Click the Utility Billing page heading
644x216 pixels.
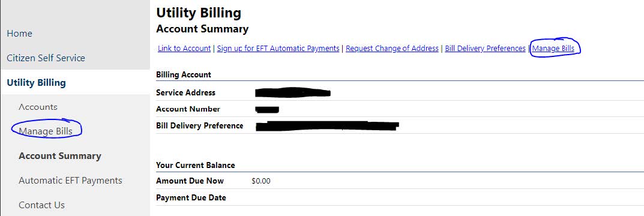point(199,13)
